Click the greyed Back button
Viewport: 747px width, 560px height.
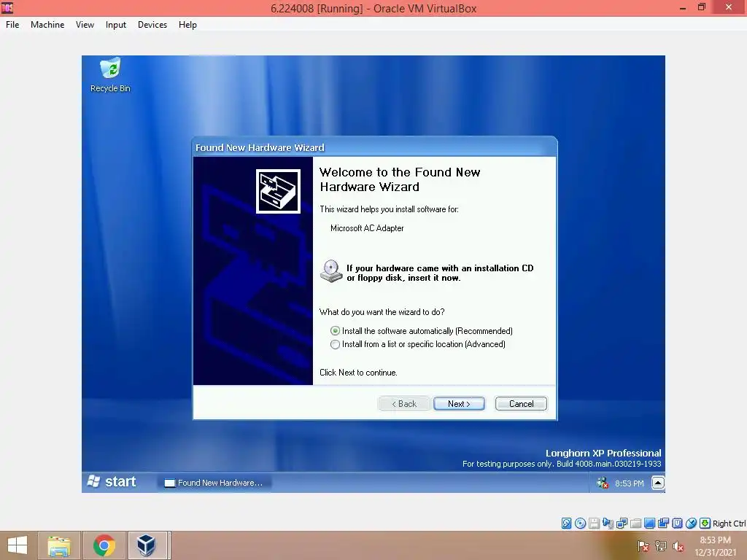[x=404, y=404]
